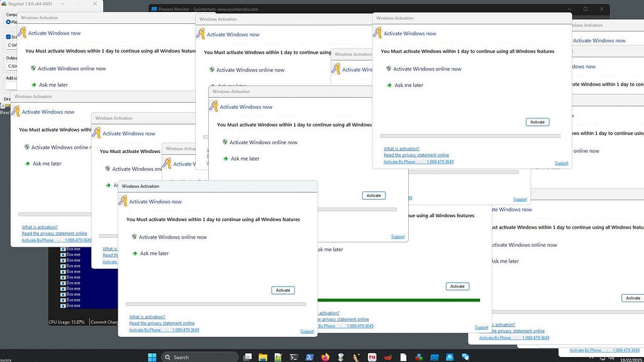
Task: Choose Ask me later in the dialog over Regshot
Action: (x=53, y=85)
